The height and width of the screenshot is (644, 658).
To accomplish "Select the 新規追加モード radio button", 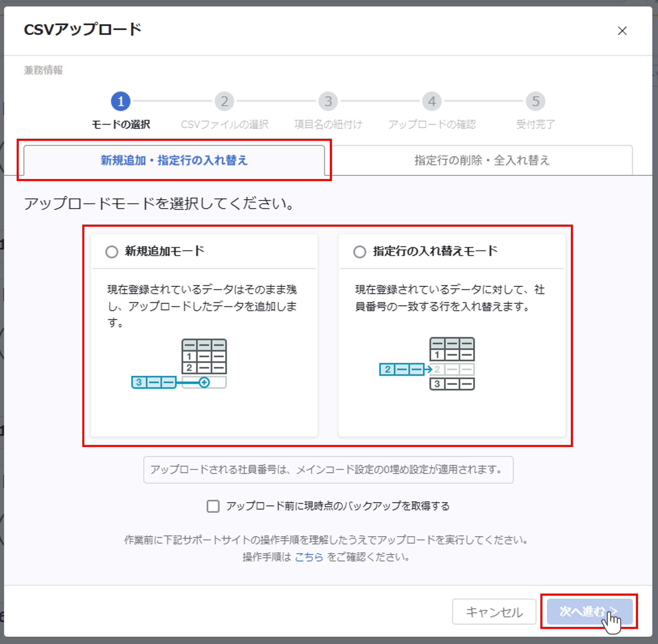I will [112, 252].
